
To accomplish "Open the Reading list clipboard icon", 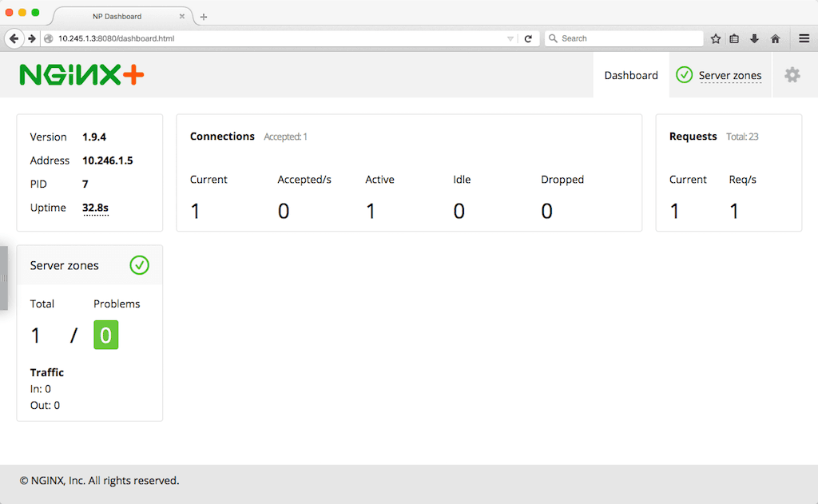I will pyautogui.click(x=734, y=38).
